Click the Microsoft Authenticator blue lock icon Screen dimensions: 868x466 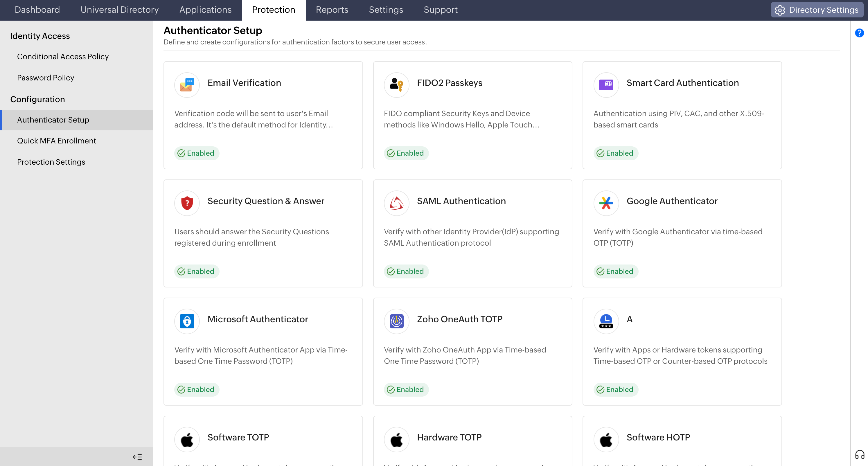point(187,321)
